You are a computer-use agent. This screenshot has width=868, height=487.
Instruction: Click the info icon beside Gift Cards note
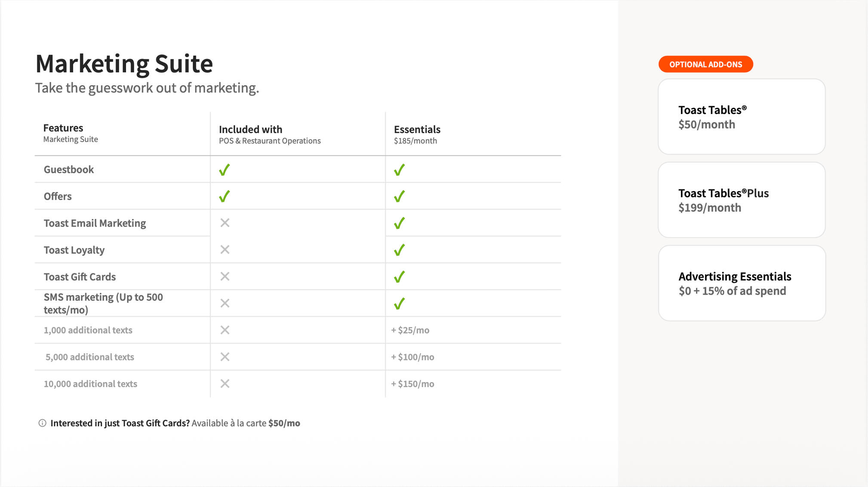(42, 423)
